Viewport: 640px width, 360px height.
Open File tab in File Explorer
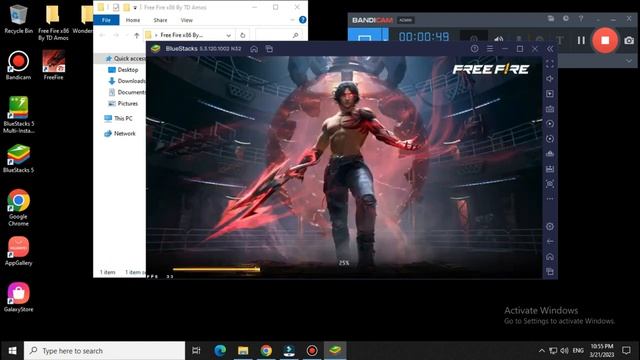point(106,20)
